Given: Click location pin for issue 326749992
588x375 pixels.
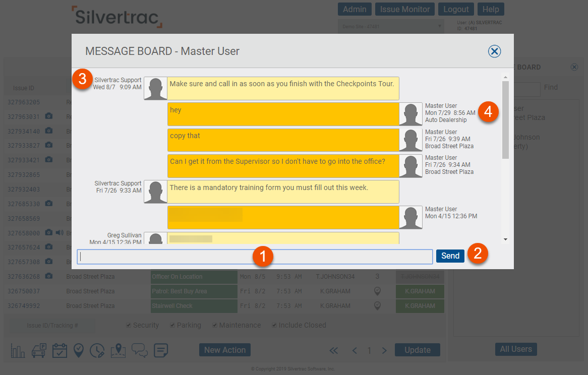Looking at the screenshot, I should pos(377,305).
